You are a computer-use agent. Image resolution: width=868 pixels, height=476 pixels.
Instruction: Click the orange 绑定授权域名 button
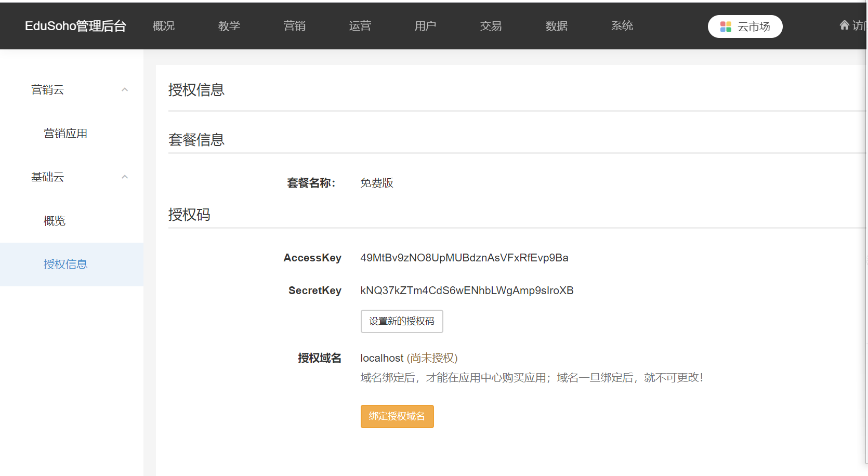point(397,416)
